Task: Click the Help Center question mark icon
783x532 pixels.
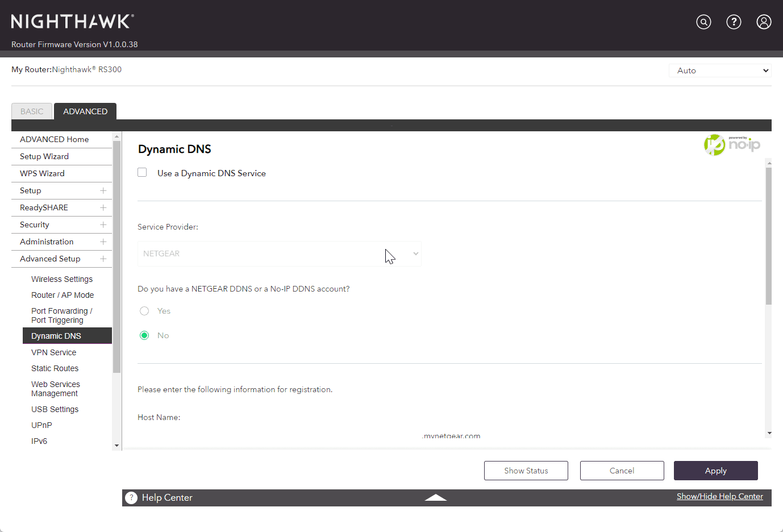Action: (x=131, y=498)
